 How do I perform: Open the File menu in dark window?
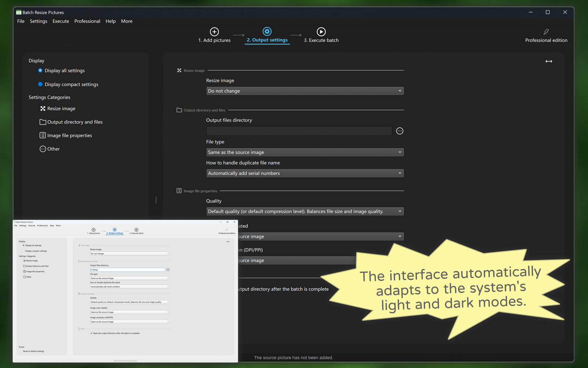tap(21, 21)
